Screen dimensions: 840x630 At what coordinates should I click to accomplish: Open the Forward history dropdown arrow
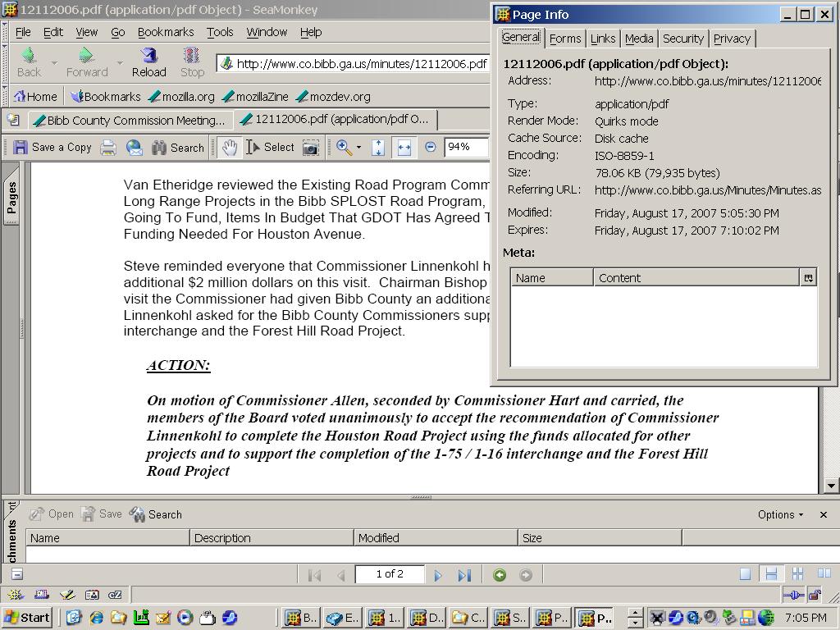(x=120, y=62)
